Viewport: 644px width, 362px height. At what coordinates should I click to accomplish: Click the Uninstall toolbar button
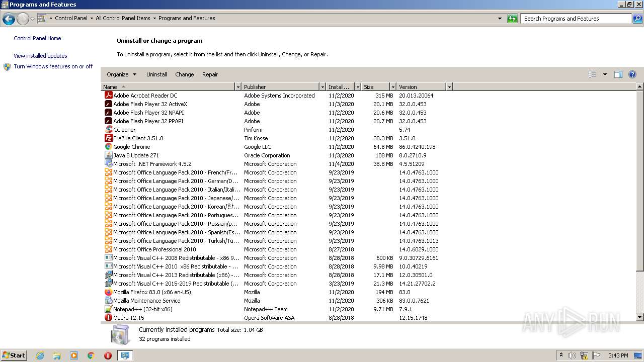pos(156,74)
